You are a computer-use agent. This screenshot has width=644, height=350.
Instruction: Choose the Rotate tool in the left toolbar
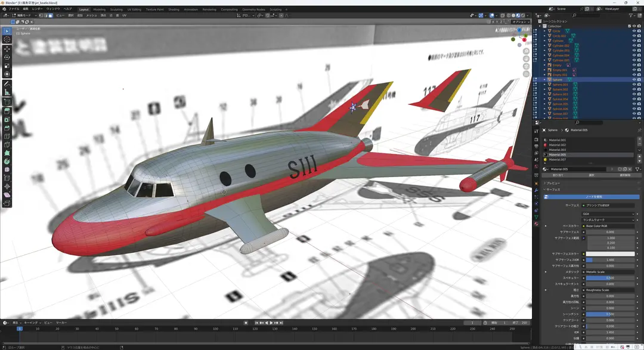pos(7,57)
